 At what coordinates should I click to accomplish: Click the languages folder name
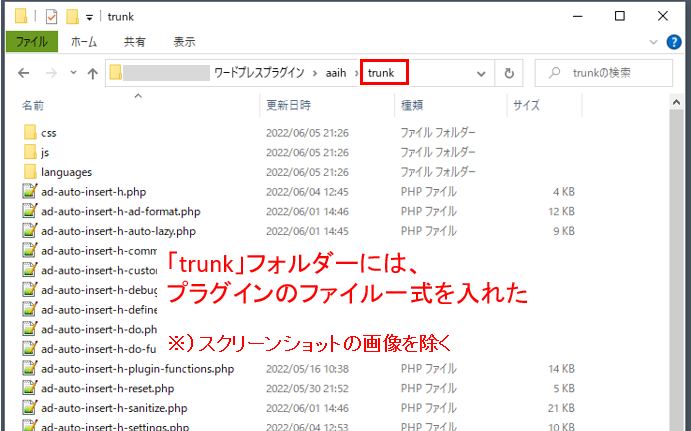[67, 172]
